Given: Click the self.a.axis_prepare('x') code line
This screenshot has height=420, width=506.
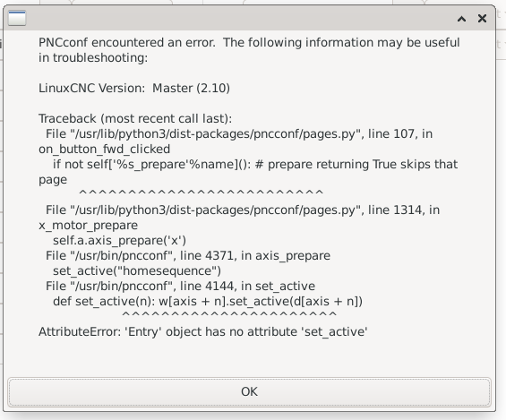Looking at the screenshot, I should click(119, 241).
